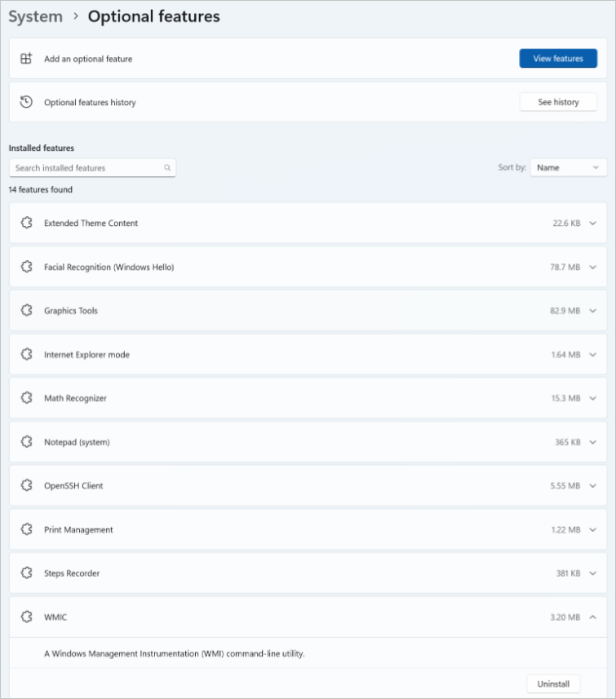The image size is (616, 699).
Task: Click the Add an optional feature icon
Action: [x=26, y=59]
